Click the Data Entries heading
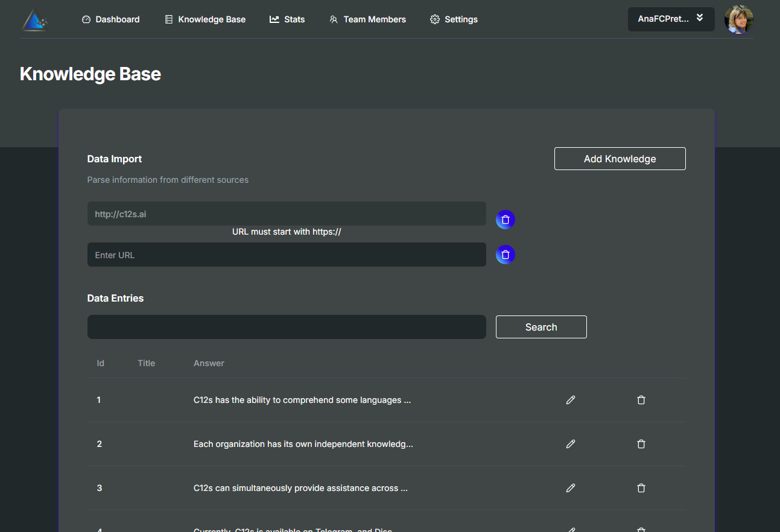 [x=115, y=298]
